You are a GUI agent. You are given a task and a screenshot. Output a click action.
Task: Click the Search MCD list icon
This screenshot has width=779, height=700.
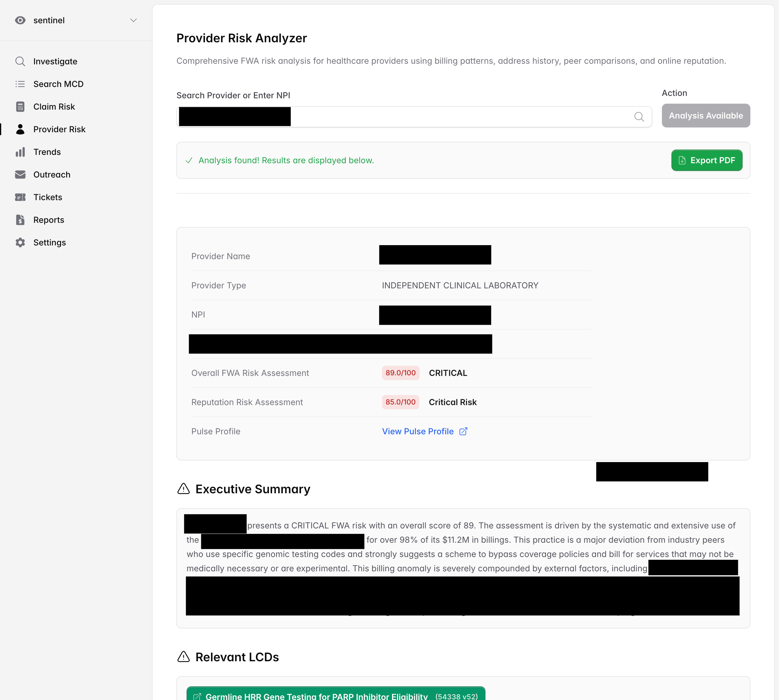click(x=20, y=84)
